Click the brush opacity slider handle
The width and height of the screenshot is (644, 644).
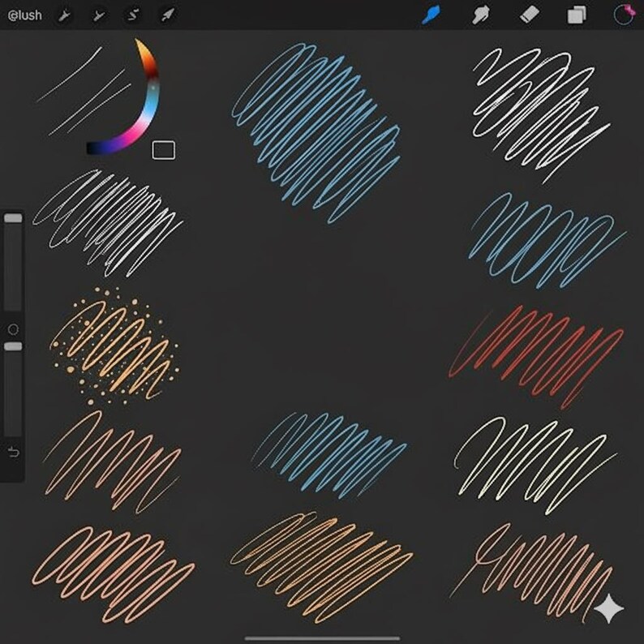click(13, 346)
